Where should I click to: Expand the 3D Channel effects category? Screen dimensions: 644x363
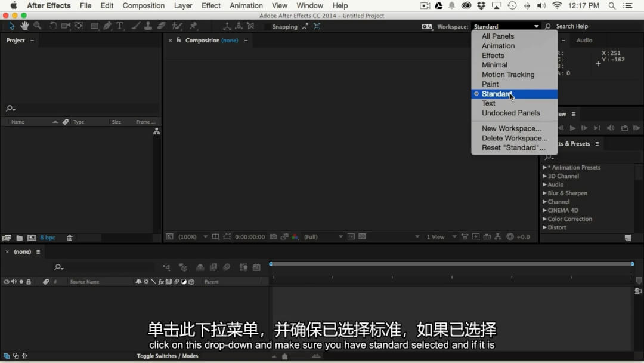pos(544,176)
